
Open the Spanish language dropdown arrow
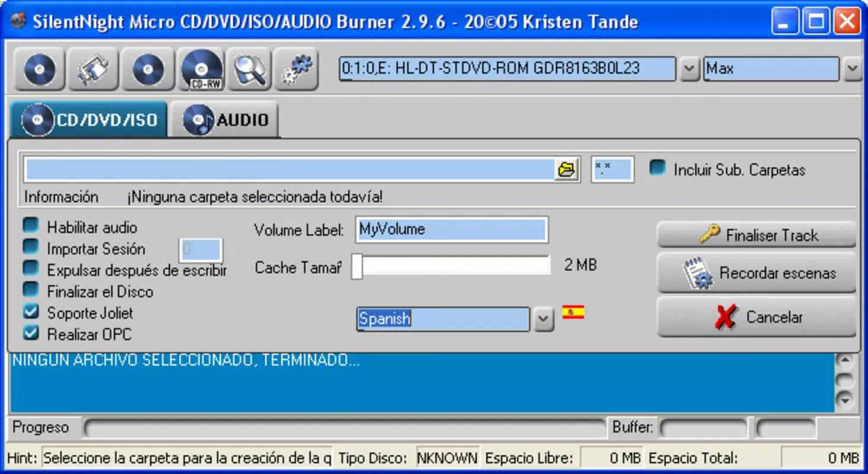point(544,320)
